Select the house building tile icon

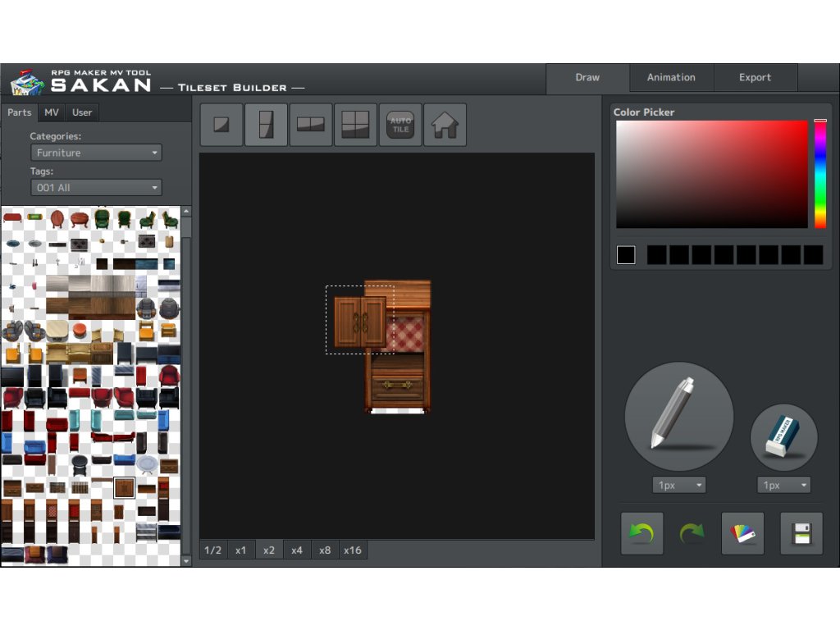pyautogui.click(x=445, y=125)
